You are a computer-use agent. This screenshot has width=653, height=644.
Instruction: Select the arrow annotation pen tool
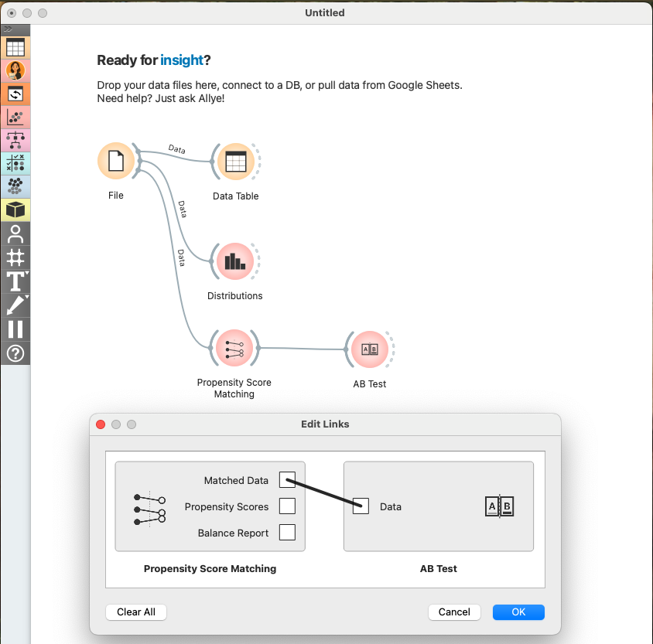(15, 305)
